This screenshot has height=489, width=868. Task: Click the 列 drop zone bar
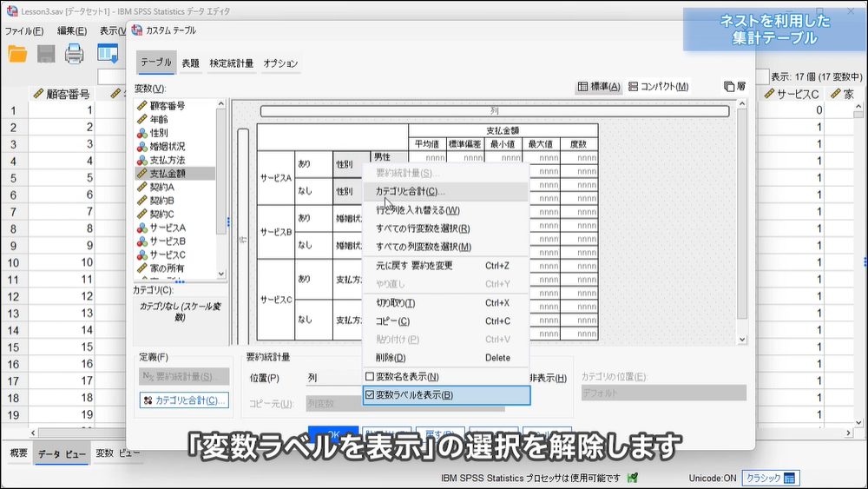(495, 111)
